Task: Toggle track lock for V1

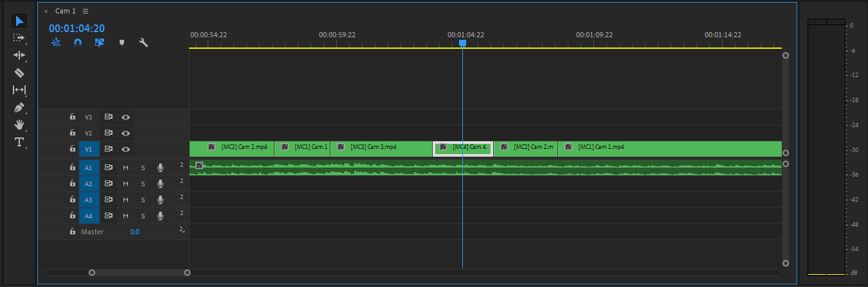Action: tap(73, 149)
